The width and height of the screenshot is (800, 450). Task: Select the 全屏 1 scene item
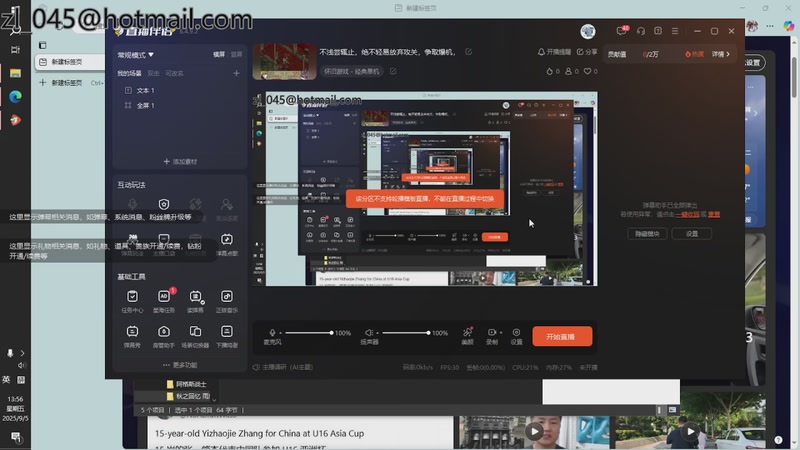tap(140, 105)
